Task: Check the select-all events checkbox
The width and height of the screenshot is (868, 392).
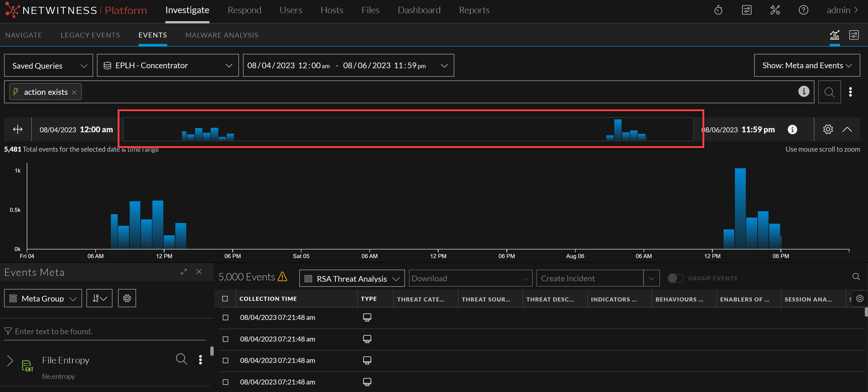Action: pyautogui.click(x=225, y=299)
